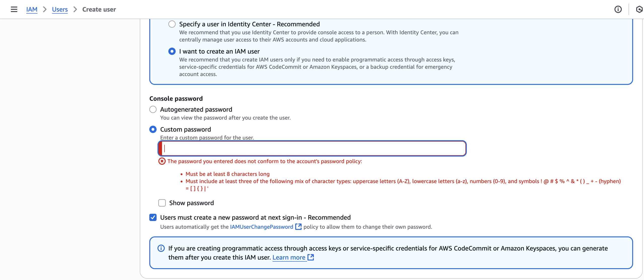Follow the Learn more link
Viewport: 644px width, 280px height.
[x=289, y=257]
